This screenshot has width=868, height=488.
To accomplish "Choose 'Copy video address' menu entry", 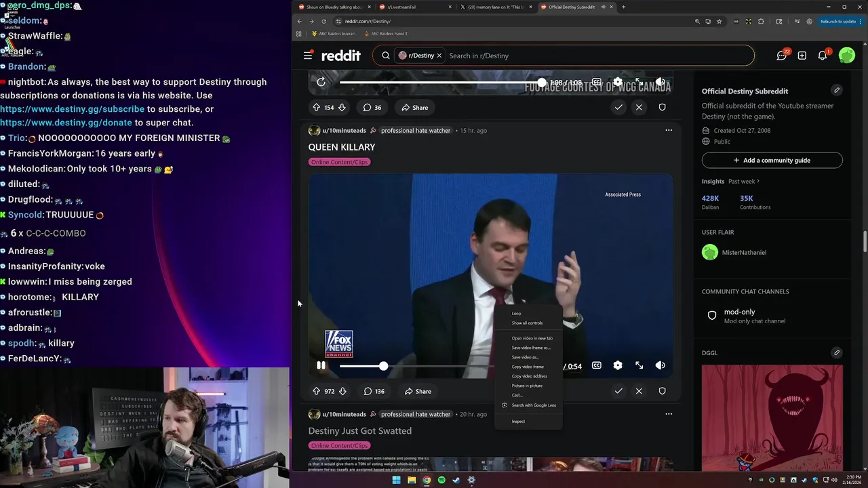I will coord(530,376).
